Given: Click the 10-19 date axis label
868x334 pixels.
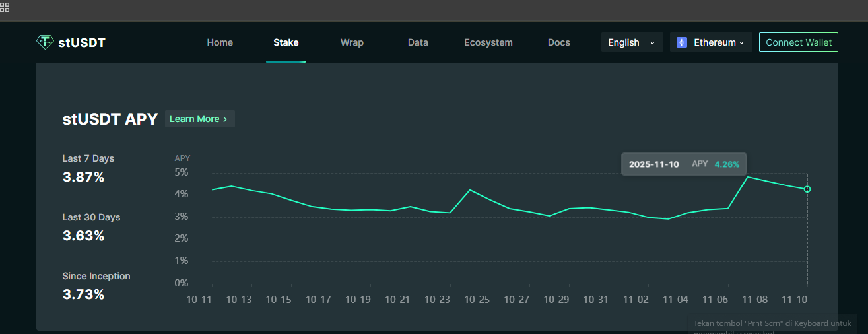Looking at the screenshot, I should click(x=358, y=300).
